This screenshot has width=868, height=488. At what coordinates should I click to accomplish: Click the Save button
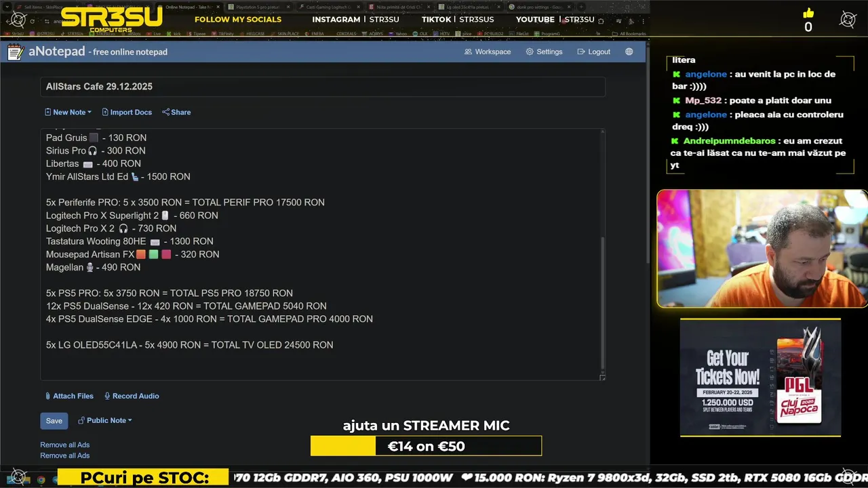[54, 421]
